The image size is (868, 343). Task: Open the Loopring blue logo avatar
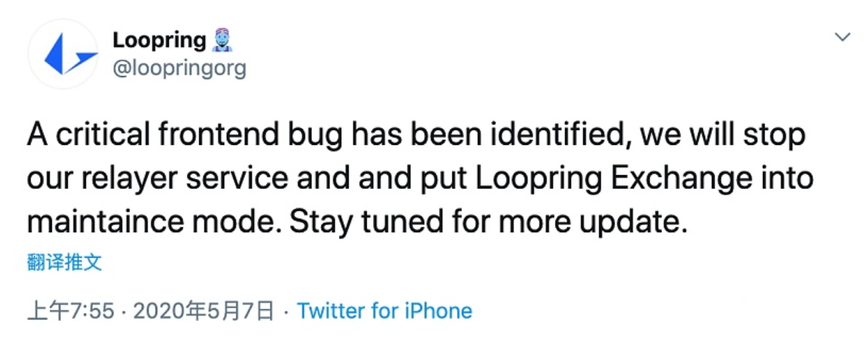(x=62, y=55)
